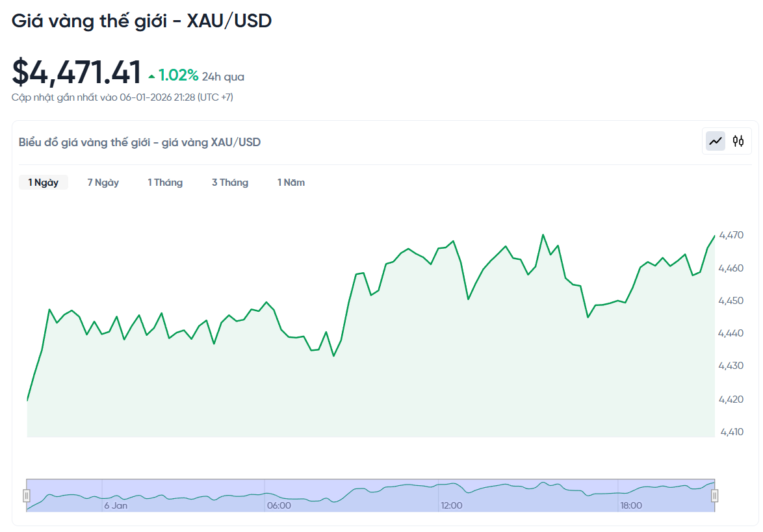Click the "12:00" marker in the navigator strip
Image resolution: width=763 pixels, height=532 pixels.
pyautogui.click(x=452, y=505)
